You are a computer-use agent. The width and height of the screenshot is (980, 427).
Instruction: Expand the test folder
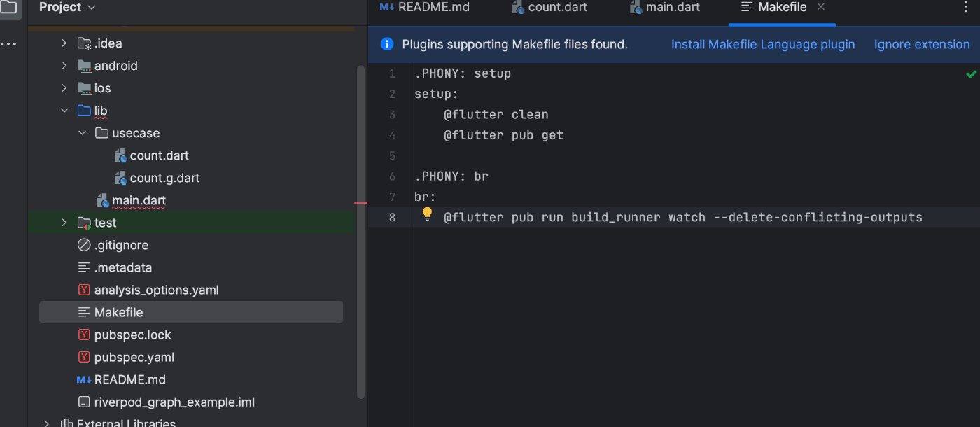point(64,223)
